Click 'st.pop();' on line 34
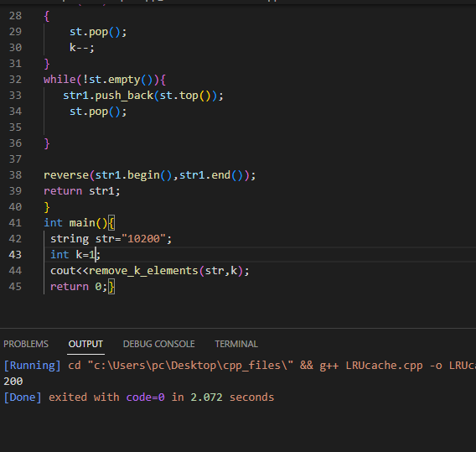 coord(98,112)
